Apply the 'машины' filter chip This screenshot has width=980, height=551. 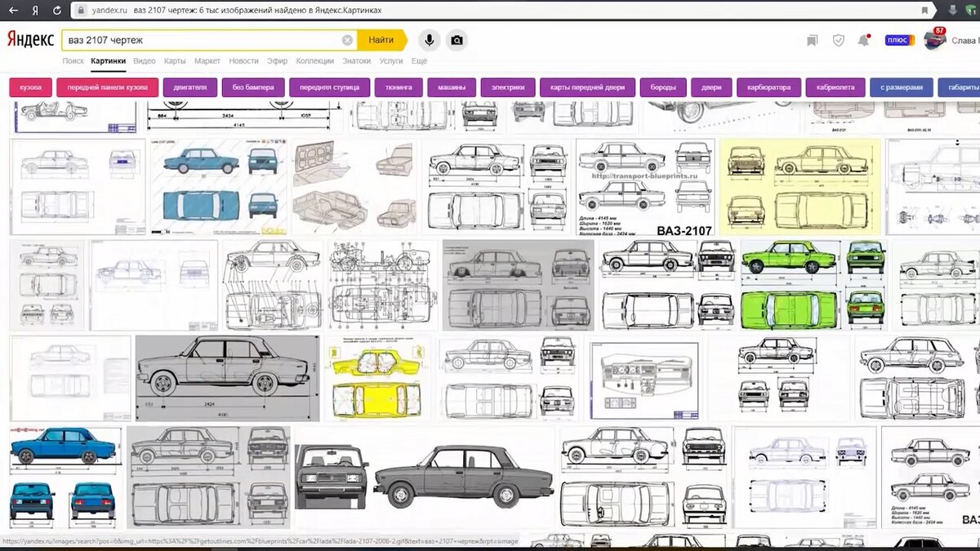point(452,87)
